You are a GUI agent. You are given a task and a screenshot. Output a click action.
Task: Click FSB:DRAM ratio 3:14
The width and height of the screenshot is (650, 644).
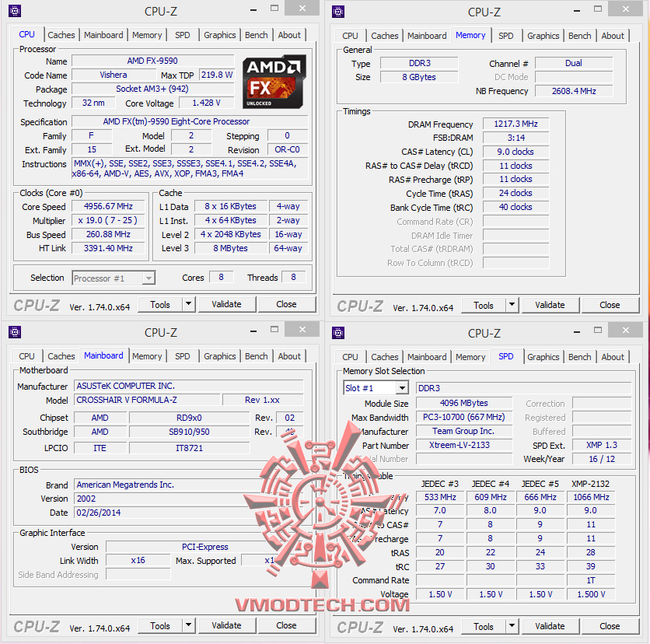(x=515, y=138)
